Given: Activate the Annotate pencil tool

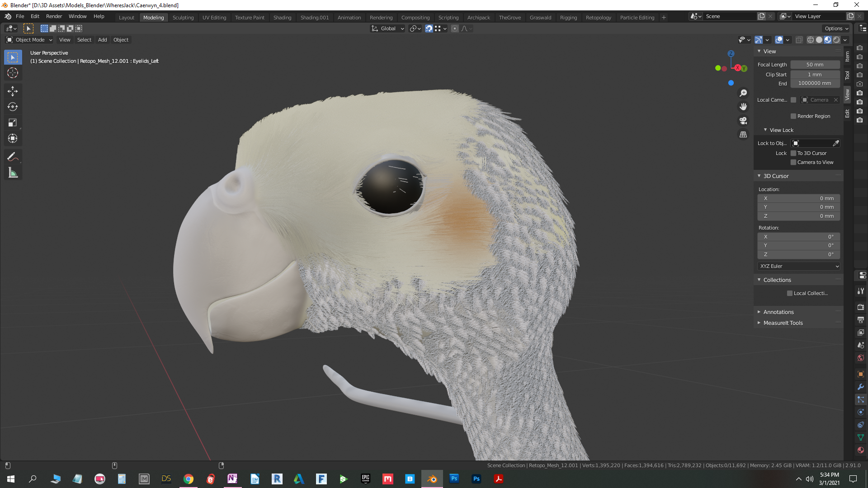Looking at the screenshot, I should 13,157.
